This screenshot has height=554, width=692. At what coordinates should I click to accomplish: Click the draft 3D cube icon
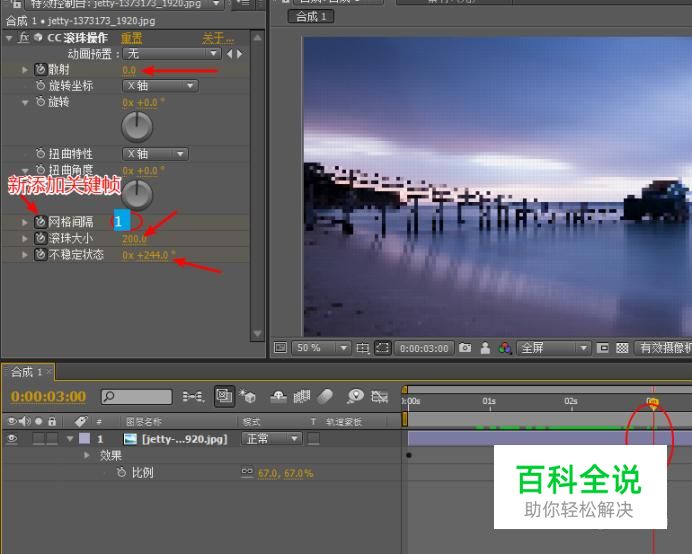(248, 396)
